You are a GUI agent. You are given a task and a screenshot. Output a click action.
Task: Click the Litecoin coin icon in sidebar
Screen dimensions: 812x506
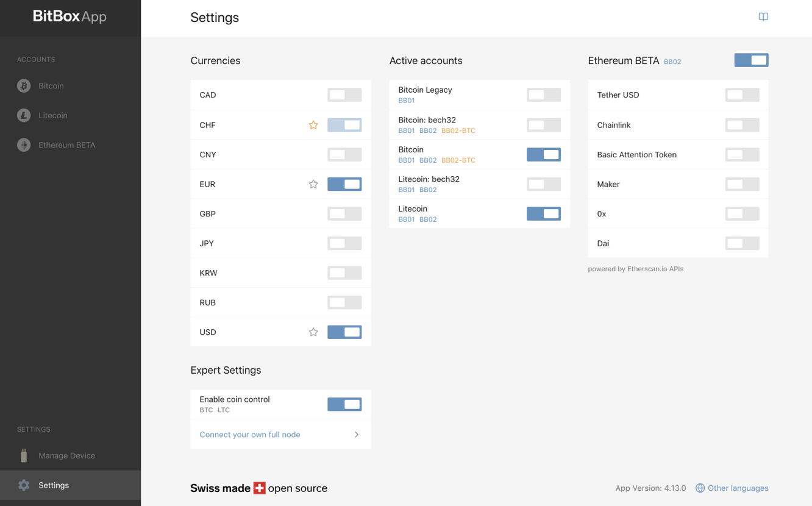(24, 115)
